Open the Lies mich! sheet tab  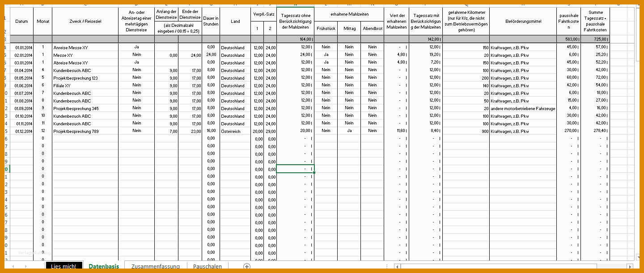tap(64, 266)
